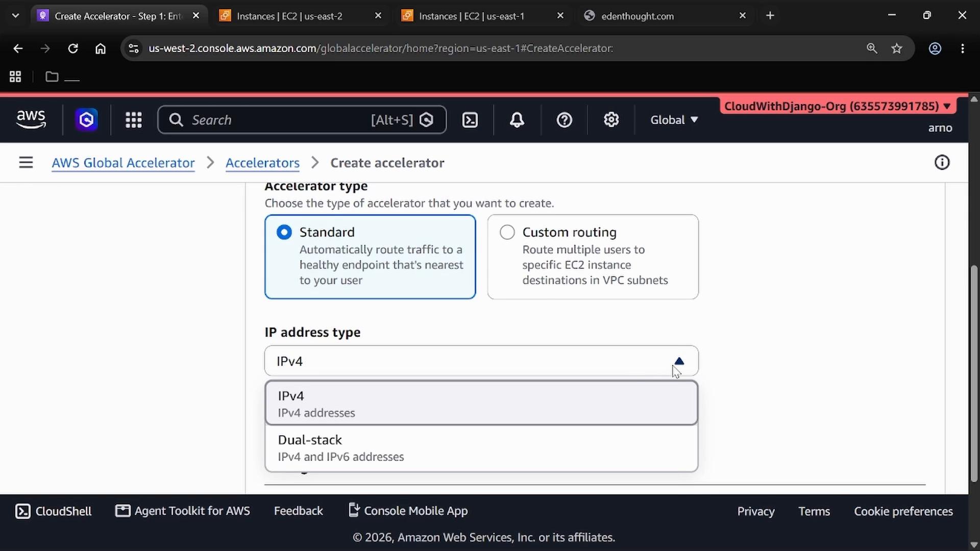The height and width of the screenshot is (551, 980).
Task: Open a new browser tab
Action: pyautogui.click(x=770, y=16)
